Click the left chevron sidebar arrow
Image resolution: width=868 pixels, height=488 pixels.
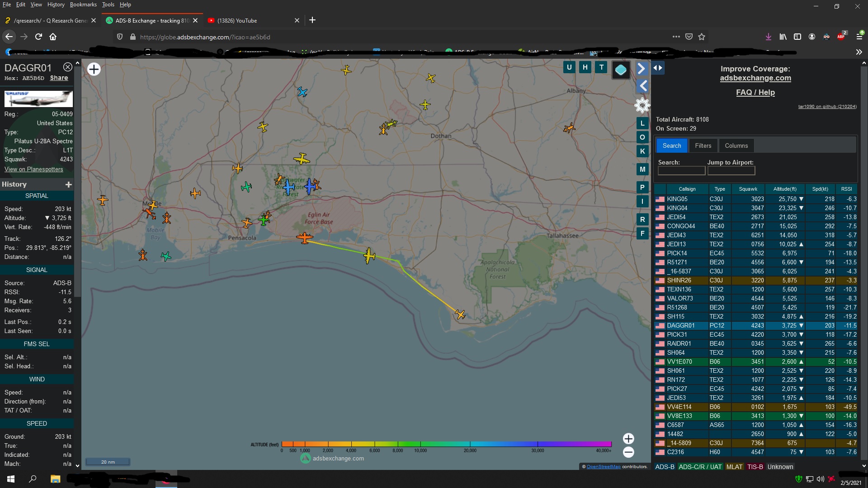642,86
